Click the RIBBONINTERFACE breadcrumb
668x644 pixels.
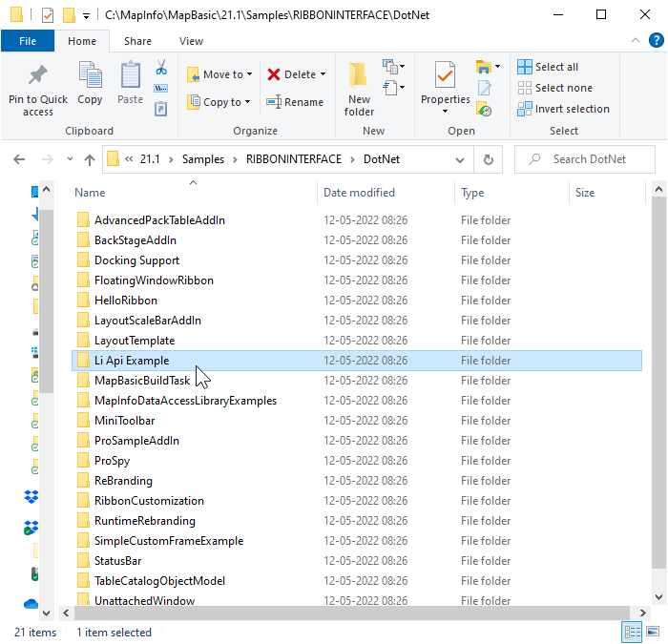coord(294,159)
